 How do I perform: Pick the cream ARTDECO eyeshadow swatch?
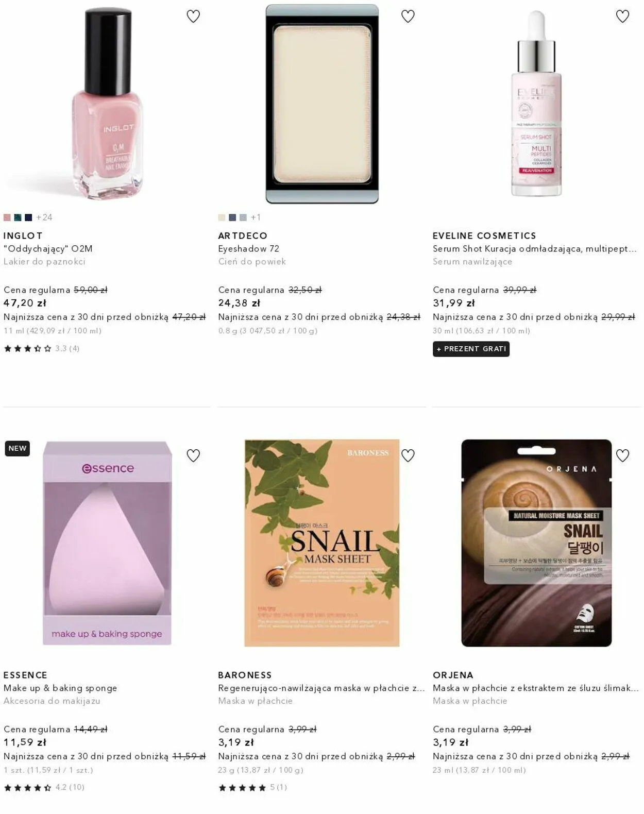222,217
